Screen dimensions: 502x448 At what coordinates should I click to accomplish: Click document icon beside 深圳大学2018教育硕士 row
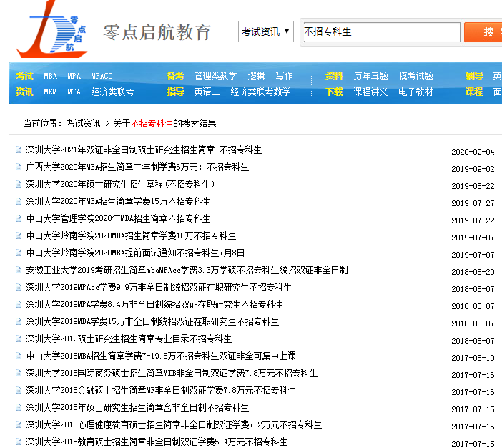19,442
